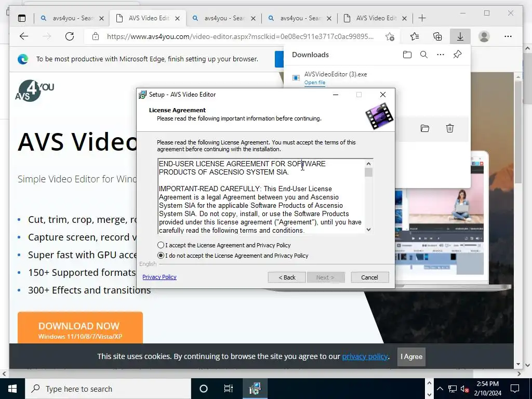
Task: Click the setup installer taskbar icon
Action: [x=255, y=389]
